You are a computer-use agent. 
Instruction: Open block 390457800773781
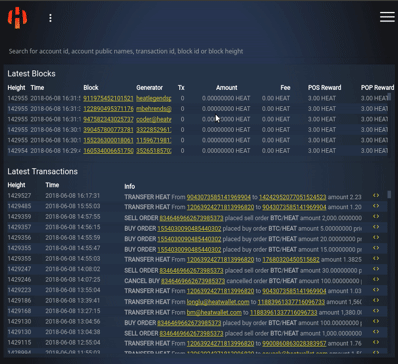click(108, 130)
